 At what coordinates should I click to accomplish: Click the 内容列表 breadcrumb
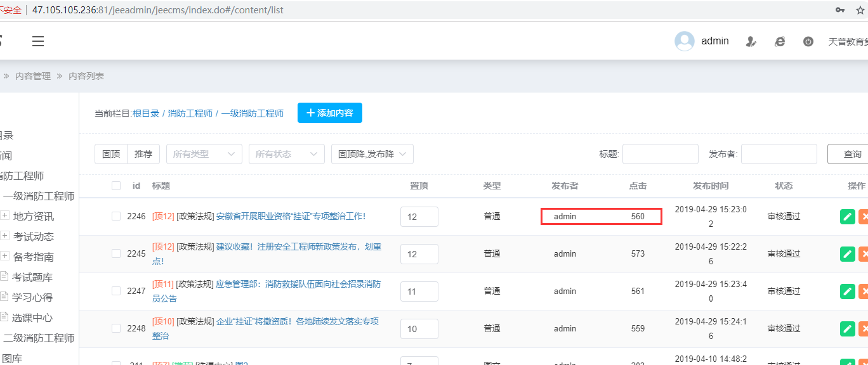coord(86,76)
